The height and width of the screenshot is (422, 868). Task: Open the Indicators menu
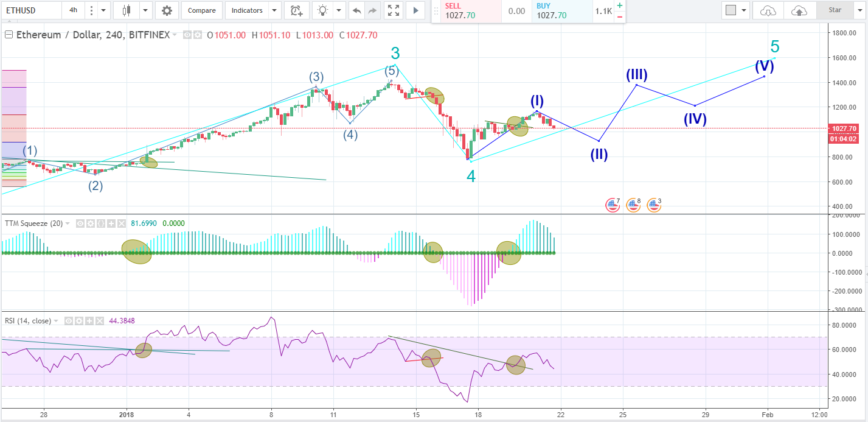pyautogui.click(x=248, y=10)
